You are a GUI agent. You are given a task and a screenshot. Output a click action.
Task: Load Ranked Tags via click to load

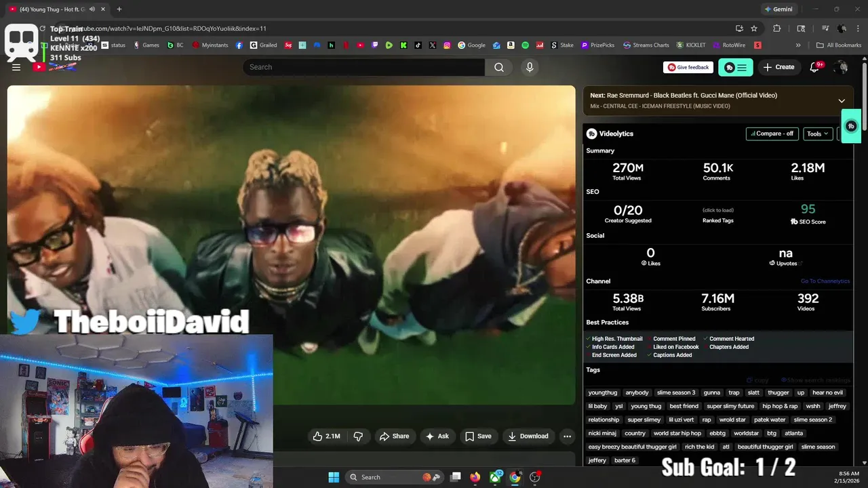[x=717, y=210]
